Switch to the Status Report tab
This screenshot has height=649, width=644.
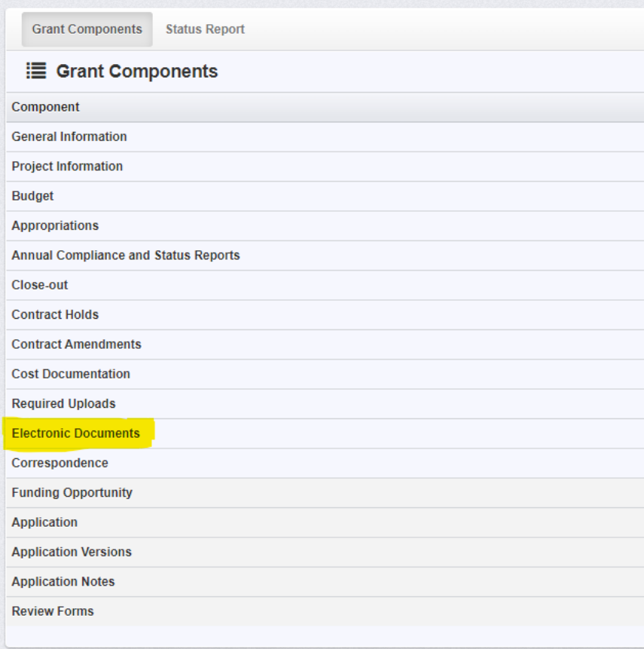[x=207, y=29]
